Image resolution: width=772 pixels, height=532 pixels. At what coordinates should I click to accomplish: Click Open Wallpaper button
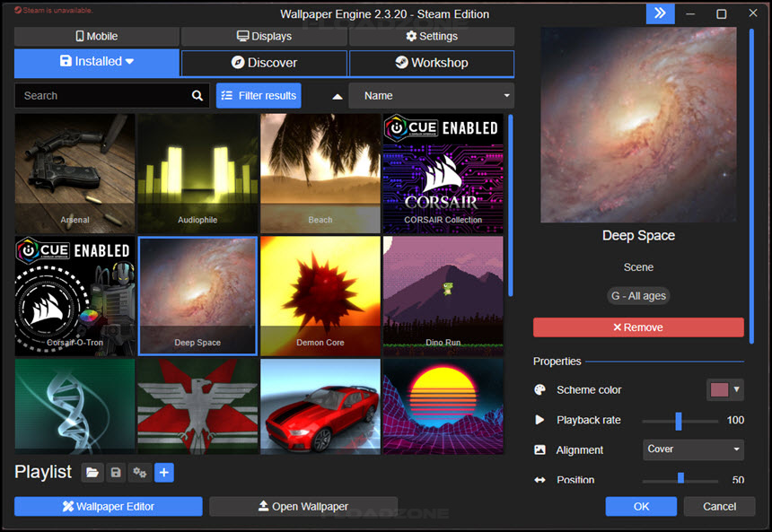[x=303, y=506]
